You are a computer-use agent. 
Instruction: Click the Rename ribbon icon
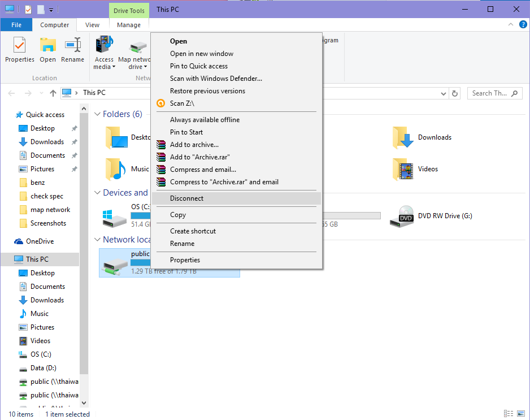pyautogui.click(x=73, y=45)
